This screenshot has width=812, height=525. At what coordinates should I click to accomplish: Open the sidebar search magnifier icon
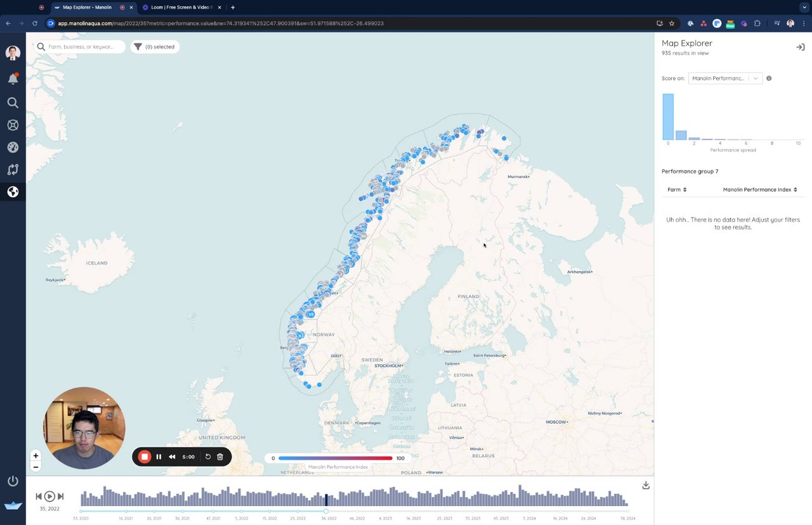(13, 103)
